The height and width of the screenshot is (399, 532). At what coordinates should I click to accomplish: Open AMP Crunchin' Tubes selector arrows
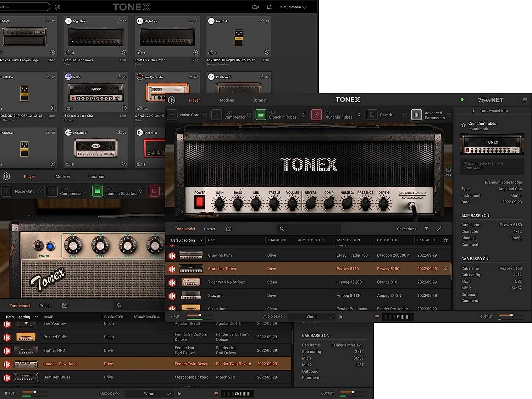[303, 115]
